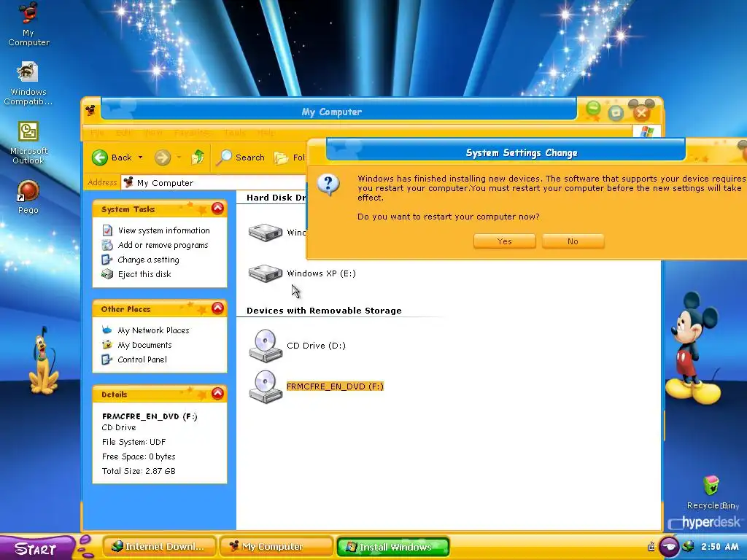Click the Control Panel icon in Other Places
The height and width of the screenshot is (560, 747).
[107, 359]
